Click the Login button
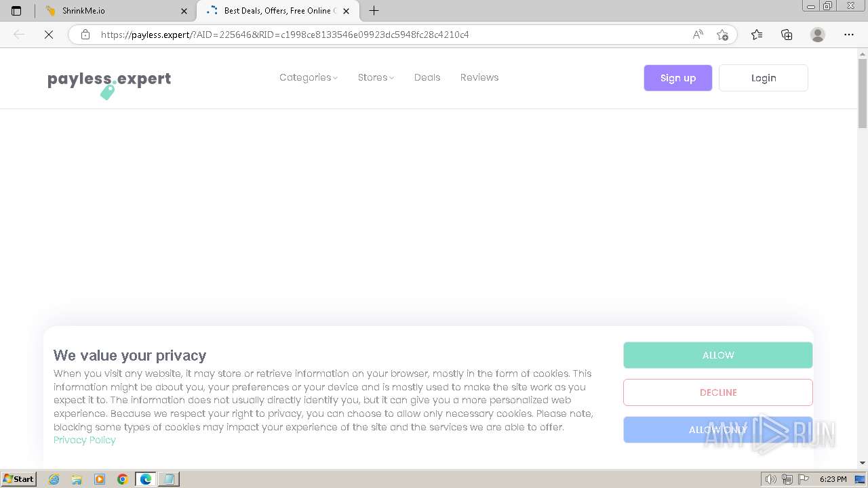868x488 pixels. point(764,78)
